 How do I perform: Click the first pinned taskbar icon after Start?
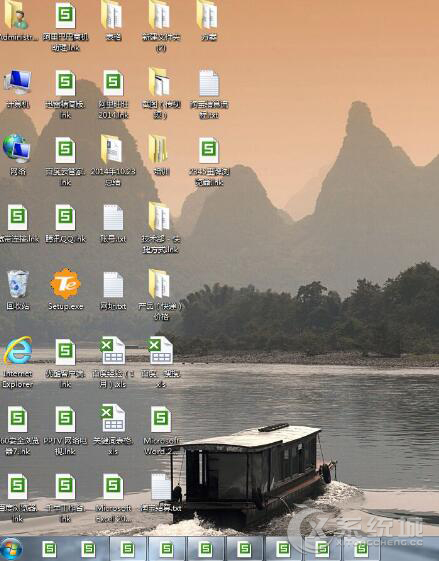coord(49,549)
